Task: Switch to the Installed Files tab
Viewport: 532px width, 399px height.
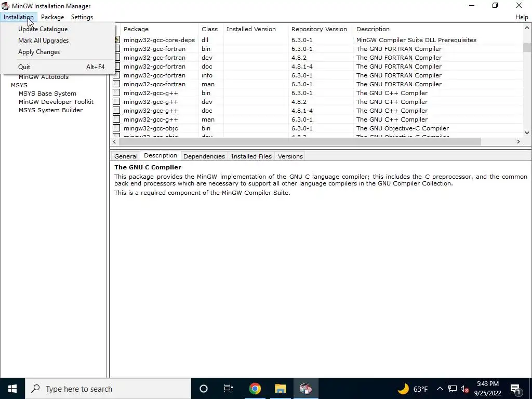Action: [x=251, y=156]
